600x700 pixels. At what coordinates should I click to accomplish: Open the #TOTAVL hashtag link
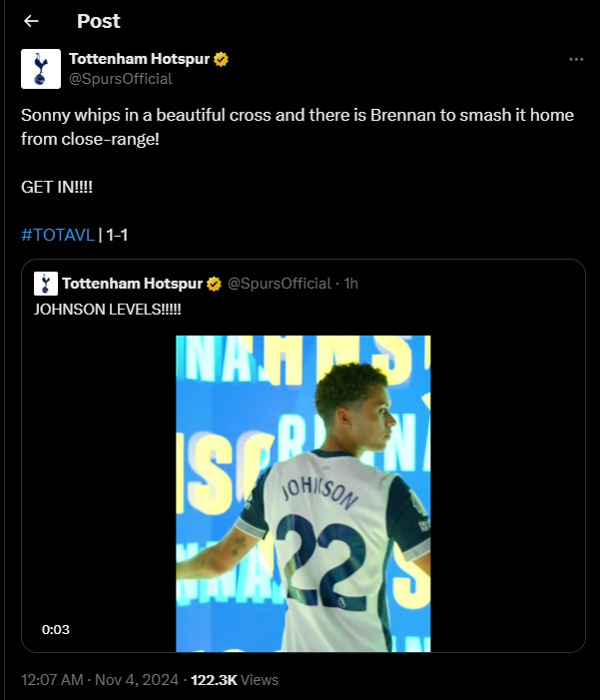point(58,235)
